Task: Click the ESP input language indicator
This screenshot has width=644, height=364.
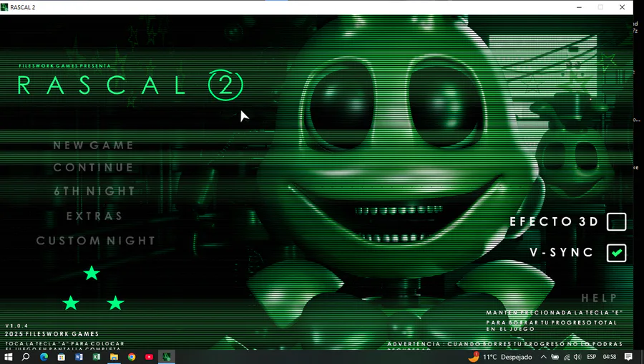Action: click(592, 357)
